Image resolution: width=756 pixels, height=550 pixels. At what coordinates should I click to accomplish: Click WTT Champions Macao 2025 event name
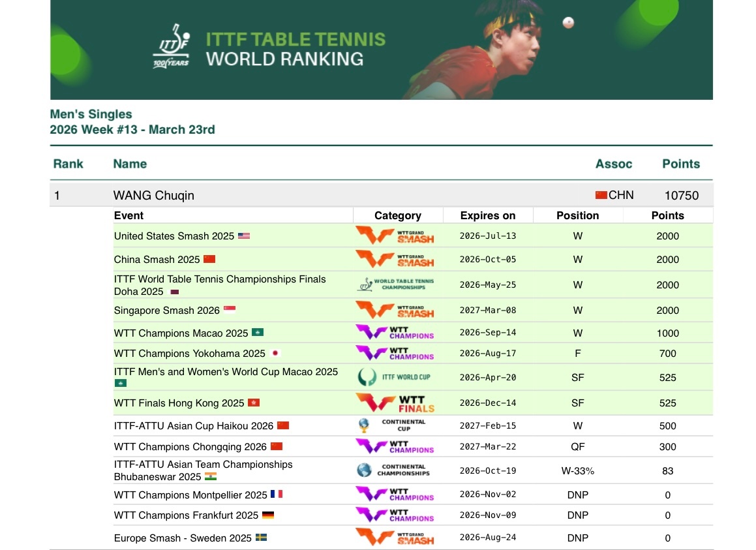[181, 333]
